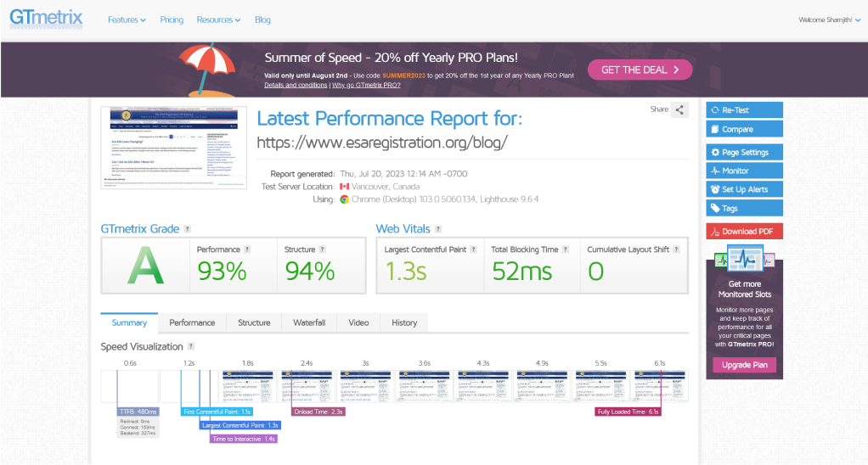The image size is (868, 465).
Task: Click the Cumulative Layout Shift value 0
Action: [x=595, y=272]
